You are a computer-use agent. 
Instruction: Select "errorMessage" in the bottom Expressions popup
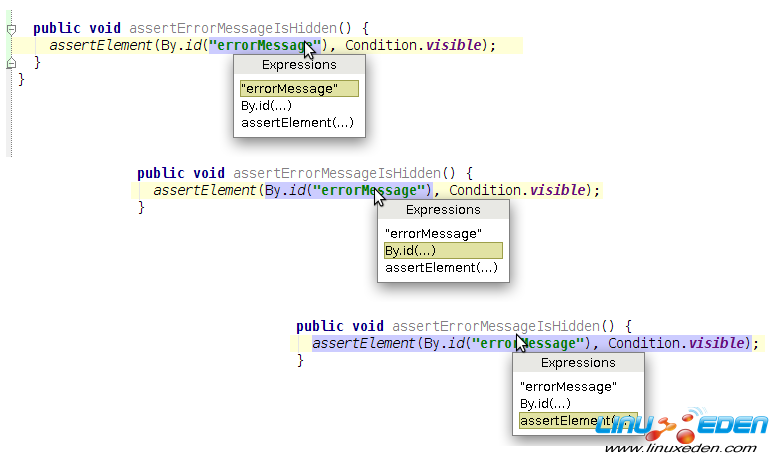pos(568,386)
